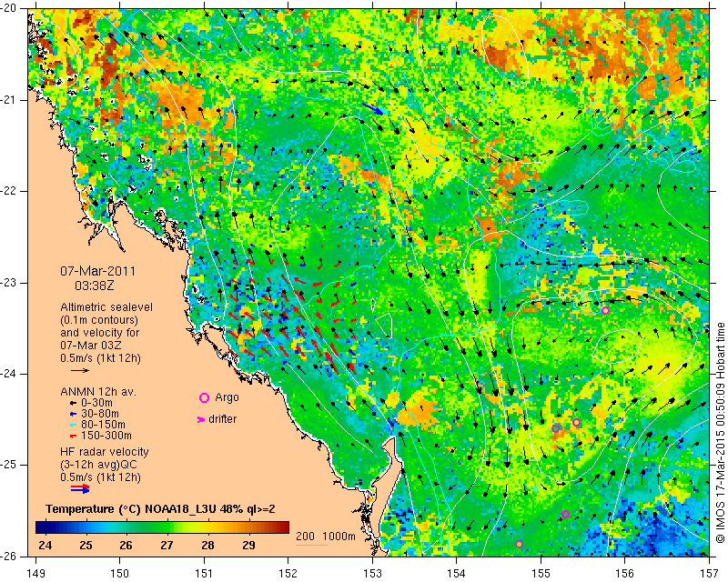Click the magenta Argo circle in legend
The height and width of the screenshot is (582, 728).
click(x=204, y=397)
